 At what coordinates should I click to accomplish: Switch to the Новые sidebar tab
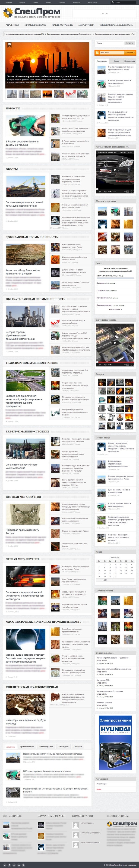point(116,61)
